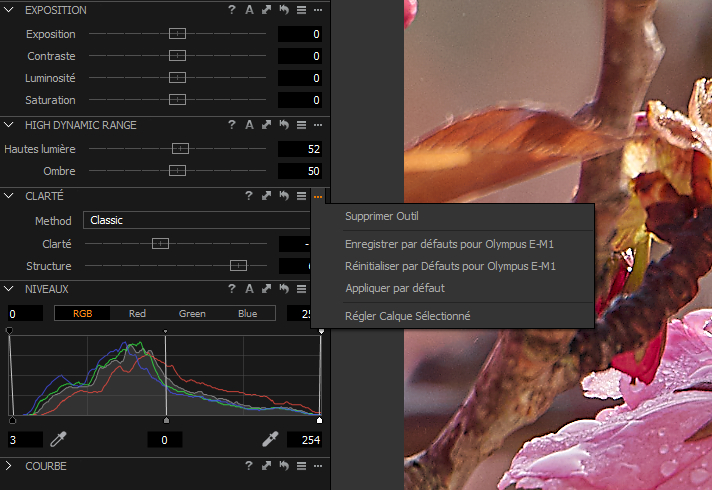Reset High Dynamic Range adjustments
712x490 pixels.
click(284, 124)
